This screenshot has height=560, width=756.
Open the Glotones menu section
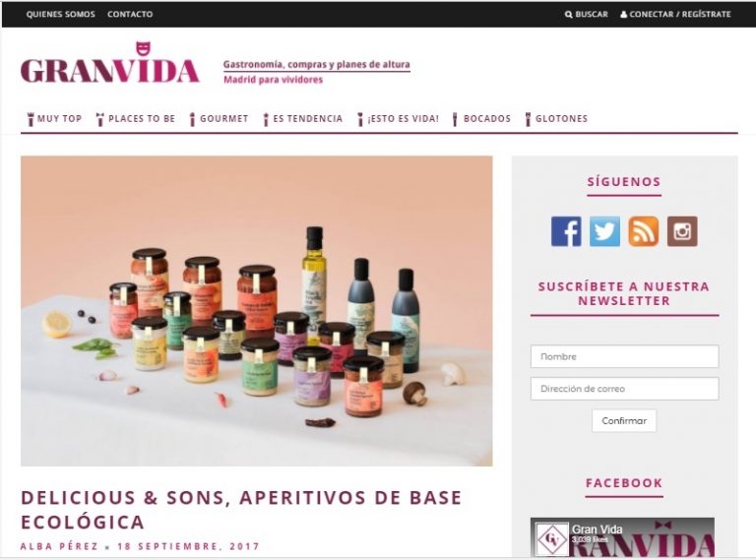[556, 118]
